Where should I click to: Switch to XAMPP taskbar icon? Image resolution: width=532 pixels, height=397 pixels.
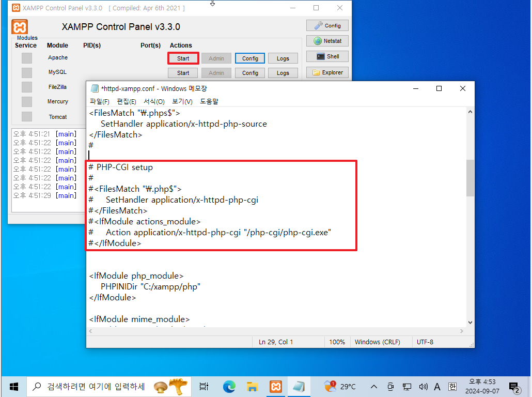[275, 387]
